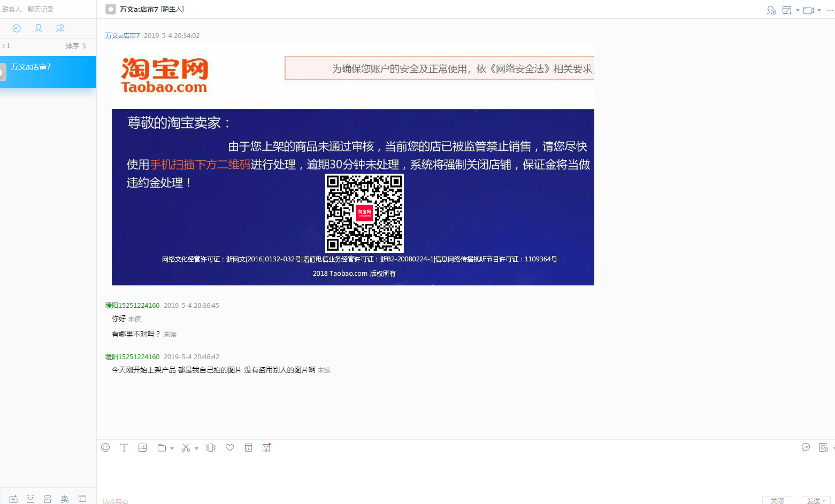The image size is (835, 504).
Task: Click the send image icon
Action: pyautogui.click(x=142, y=448)
